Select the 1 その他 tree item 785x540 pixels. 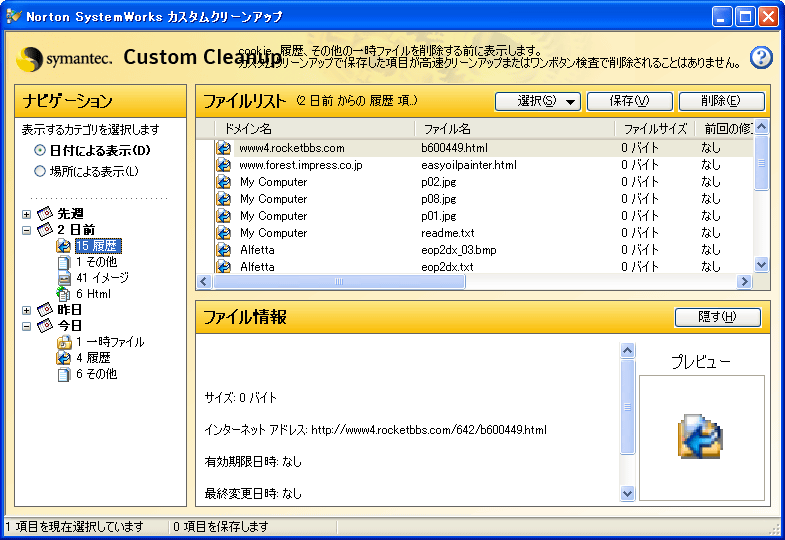(x=97, y=262)
